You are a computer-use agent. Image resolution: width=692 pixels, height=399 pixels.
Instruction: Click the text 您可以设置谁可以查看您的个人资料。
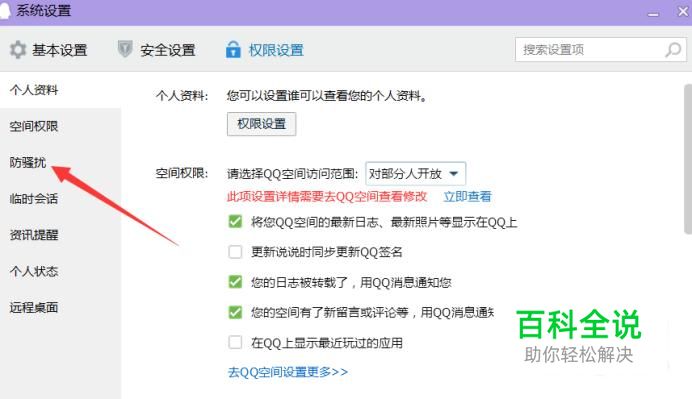pos(327,95)
